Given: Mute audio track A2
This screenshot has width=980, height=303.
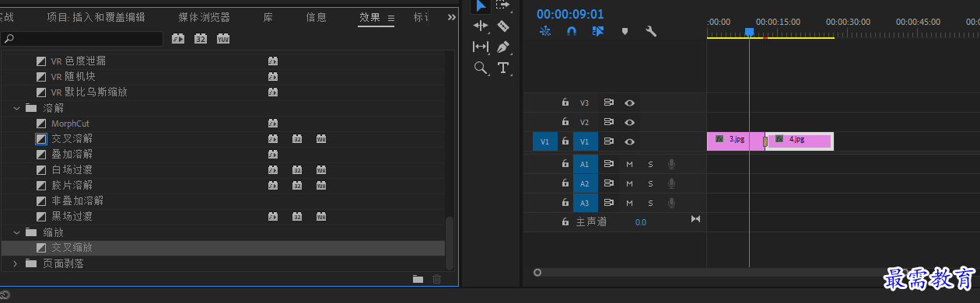Looking at the screenshot, I should [630, 183].
